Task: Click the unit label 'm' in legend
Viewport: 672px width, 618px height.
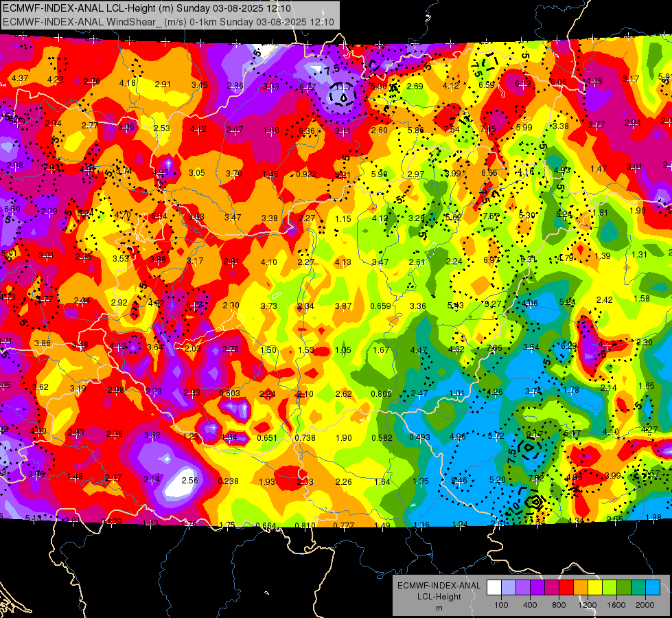Action: click(439, 608)
